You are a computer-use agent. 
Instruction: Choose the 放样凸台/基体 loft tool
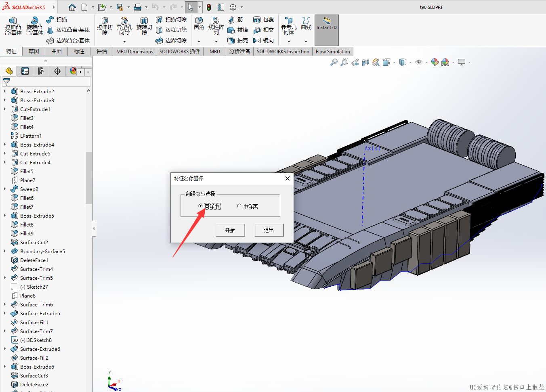pos(68,30)
